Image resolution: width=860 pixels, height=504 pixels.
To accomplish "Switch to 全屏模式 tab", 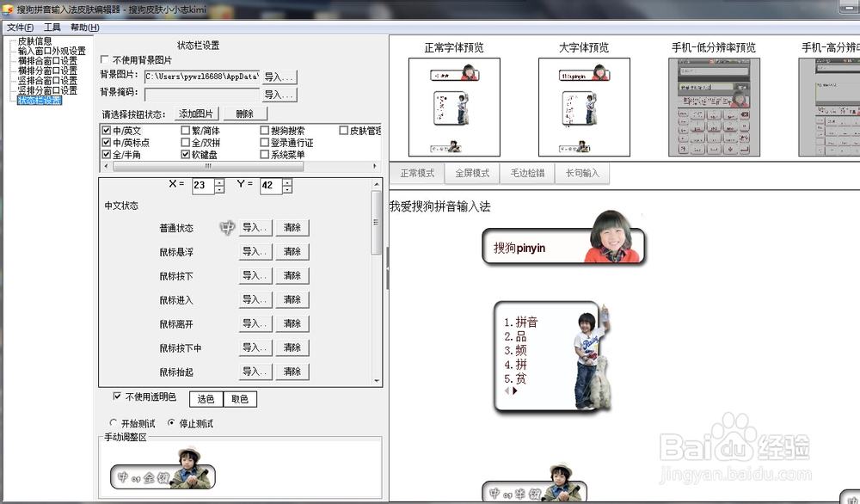I will pos(472,173).
